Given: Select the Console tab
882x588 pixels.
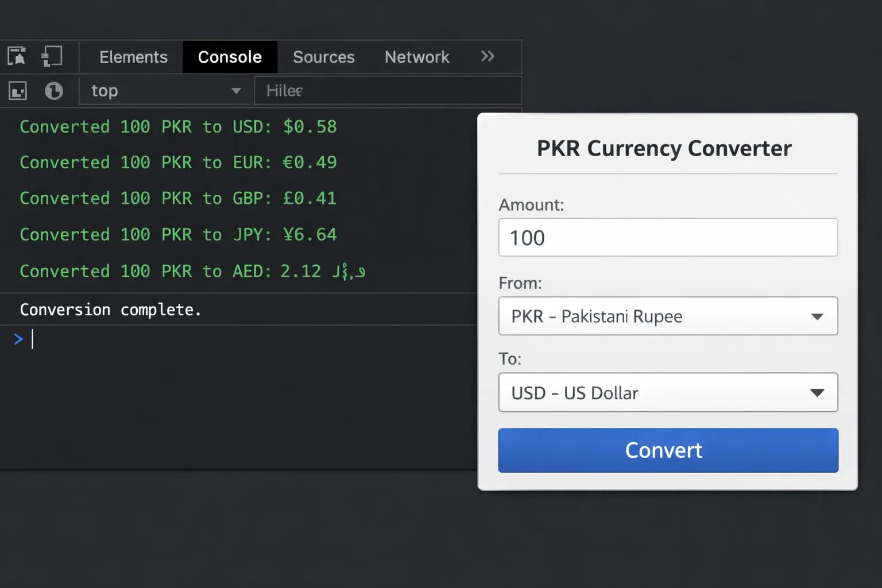Looking at the screenshot, I should pos(230,57).
